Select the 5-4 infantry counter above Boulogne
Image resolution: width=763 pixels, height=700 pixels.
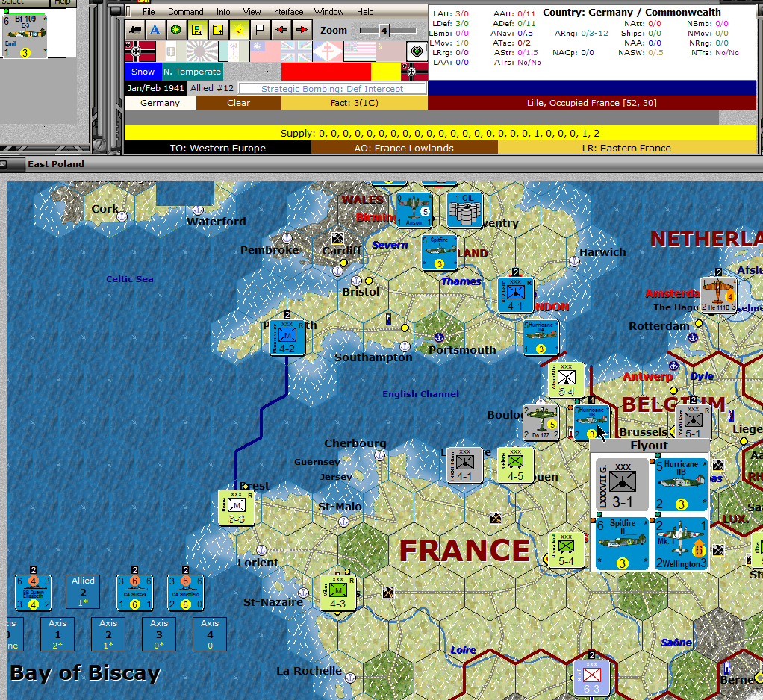(x=567, y=380)
